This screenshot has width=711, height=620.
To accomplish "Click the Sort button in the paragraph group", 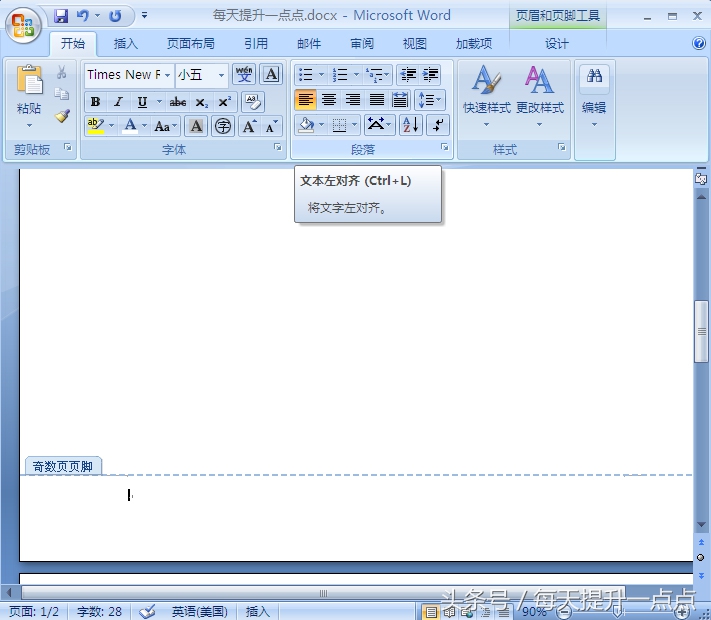I will tap(410, 125).
